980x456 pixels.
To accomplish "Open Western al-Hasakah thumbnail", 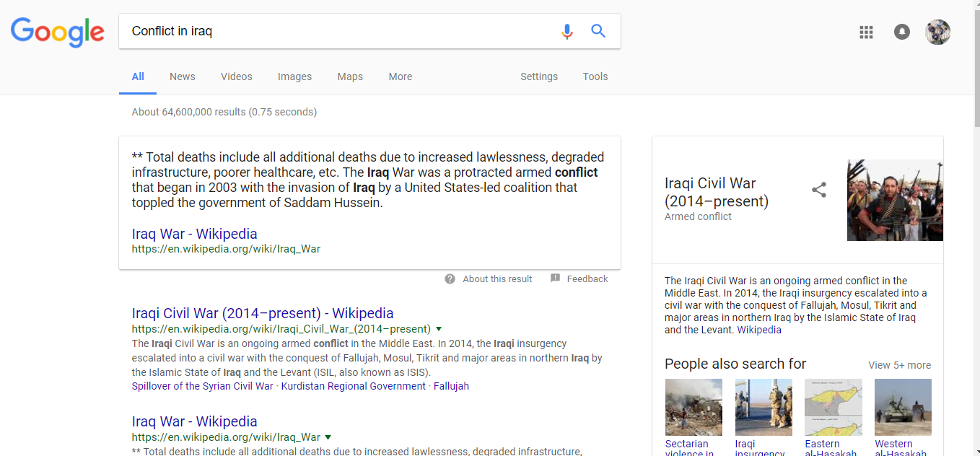I will pos(903,407).
